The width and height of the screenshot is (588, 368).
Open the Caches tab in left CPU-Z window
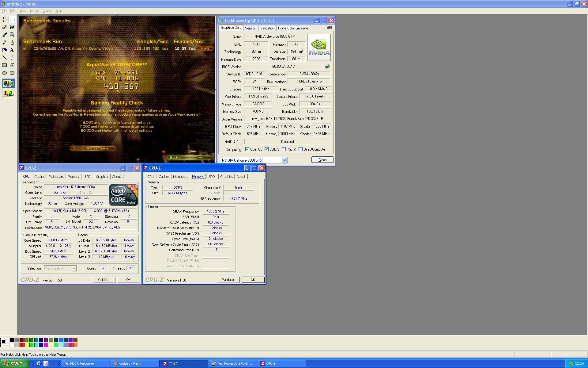[40, 177]
